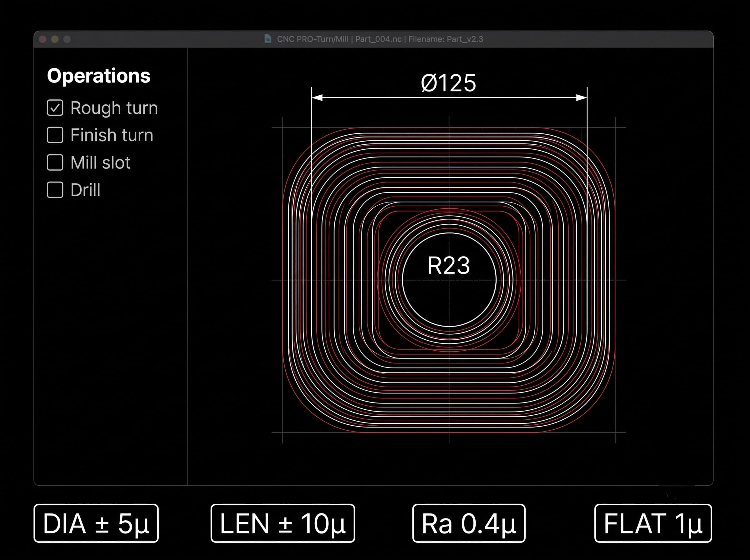Enable the Finish turn checkbox
Image resolution: width=750 pixels, height=560 pixels.
coord(55,135)
